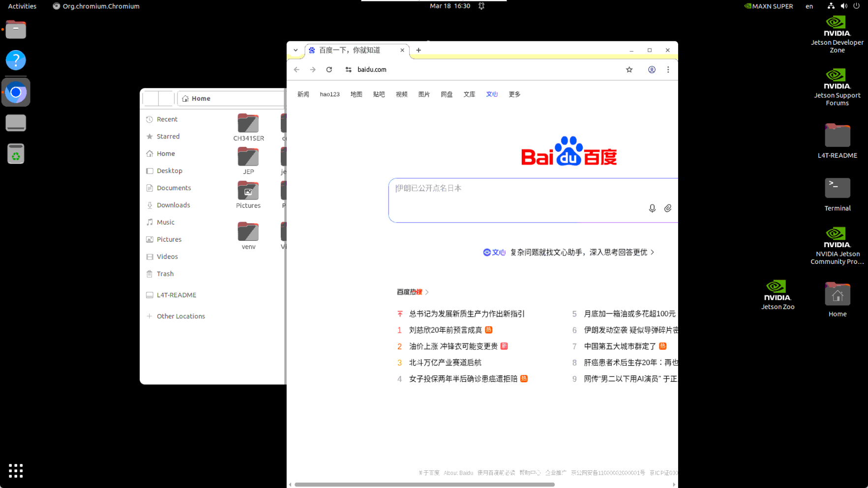Open the L4T-README desktop folder
Screen dimensions: 868x488
(837, 141)
